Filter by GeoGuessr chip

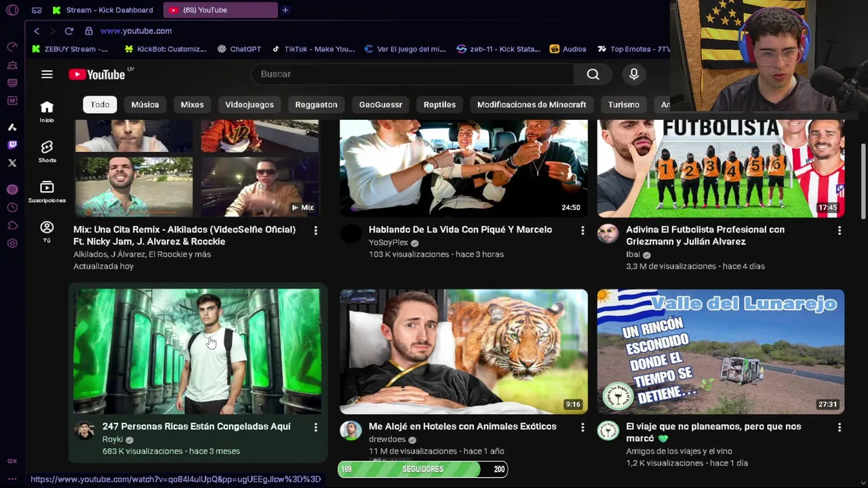tap(380, 104)
